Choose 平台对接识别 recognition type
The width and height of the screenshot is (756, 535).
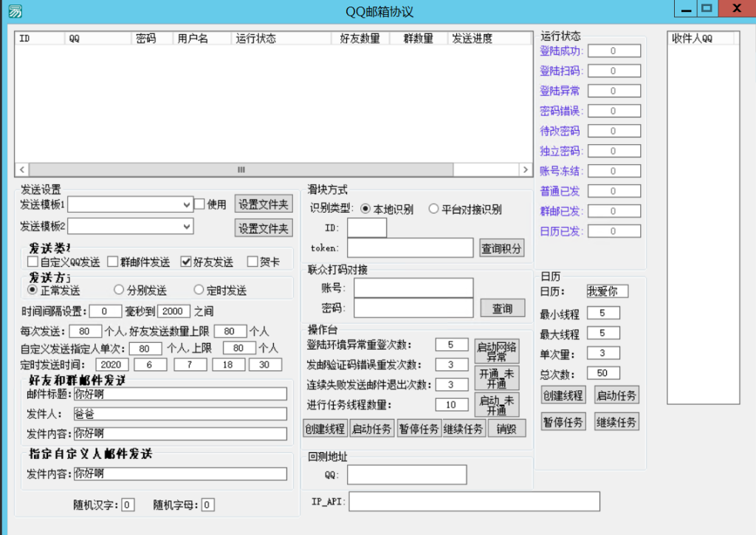tap(433, 209)
